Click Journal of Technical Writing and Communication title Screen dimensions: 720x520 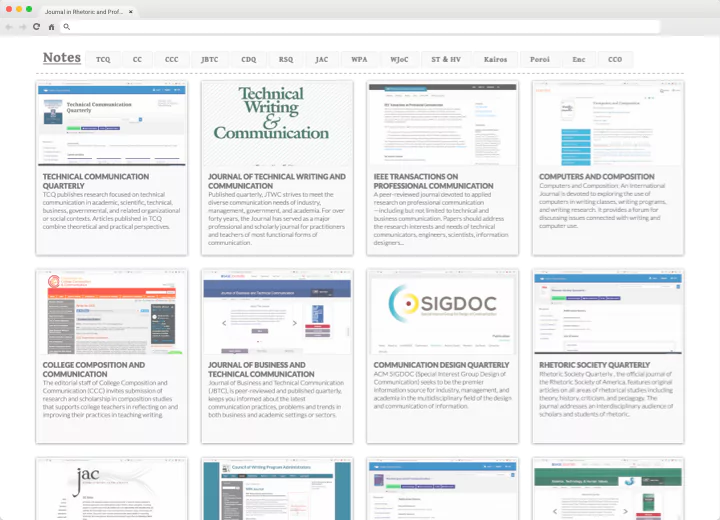pos(277,181)
